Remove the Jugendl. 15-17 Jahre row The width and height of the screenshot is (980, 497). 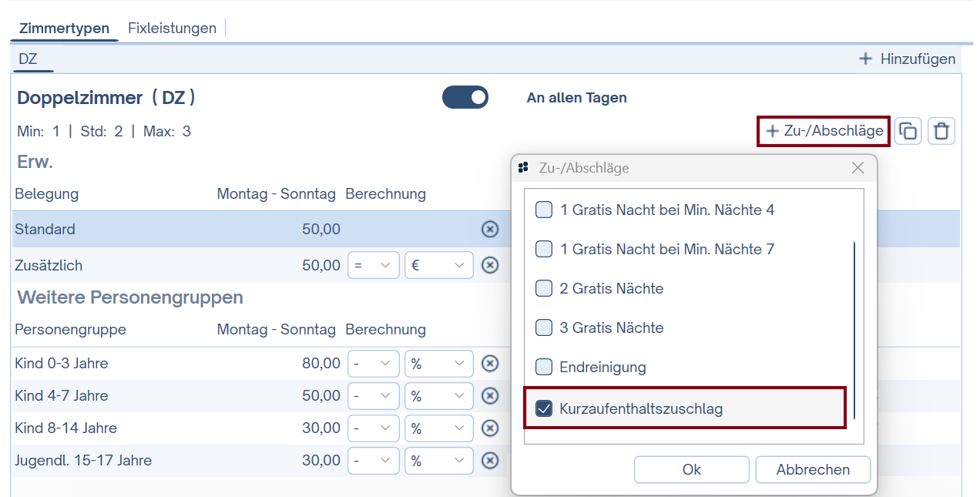490,461
